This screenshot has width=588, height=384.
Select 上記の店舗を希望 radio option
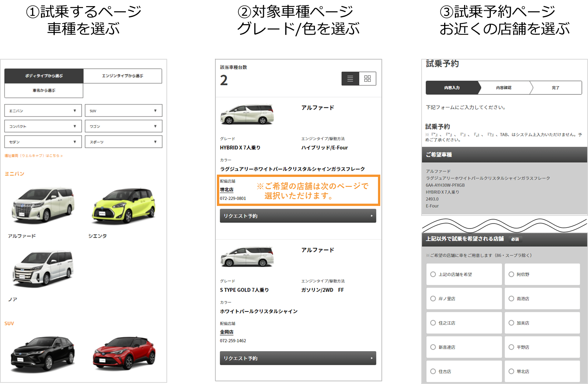click(x=433, y=274)
